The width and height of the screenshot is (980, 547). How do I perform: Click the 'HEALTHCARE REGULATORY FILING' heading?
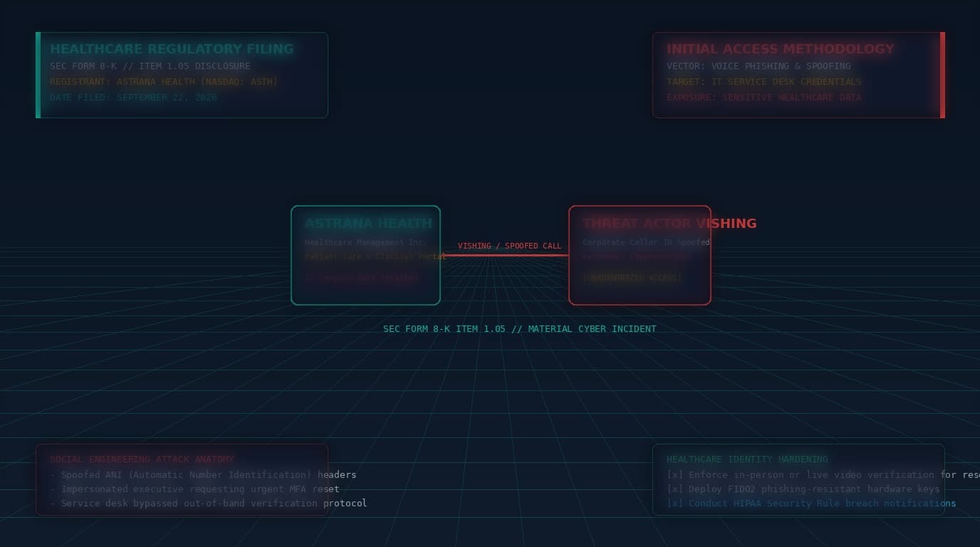172,49
